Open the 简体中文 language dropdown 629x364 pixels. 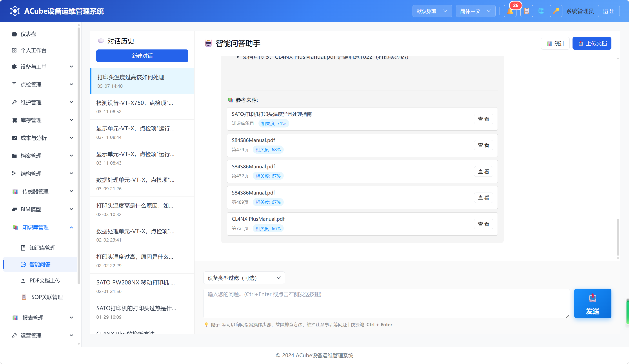(x=476, y=11)
